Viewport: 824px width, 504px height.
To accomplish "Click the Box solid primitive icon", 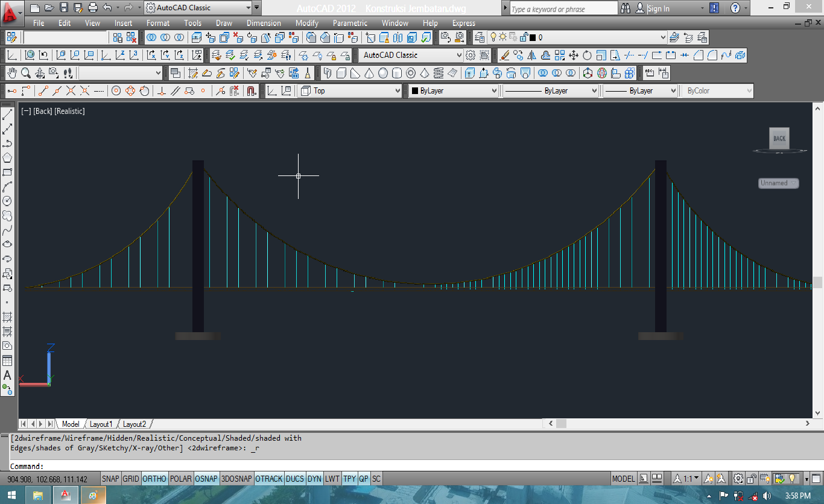I will pos(341,73).
